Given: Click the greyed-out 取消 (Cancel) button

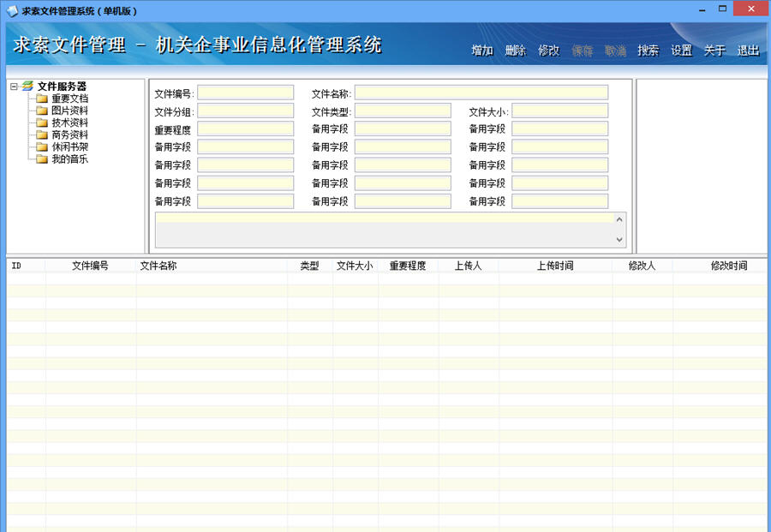Looking at the screenshot, I should [615, 51].
